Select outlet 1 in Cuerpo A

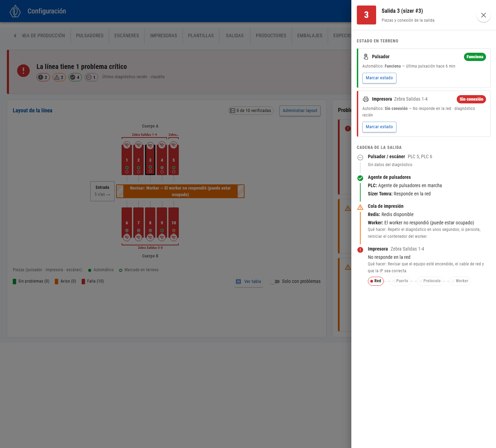[x=127, y=160]
